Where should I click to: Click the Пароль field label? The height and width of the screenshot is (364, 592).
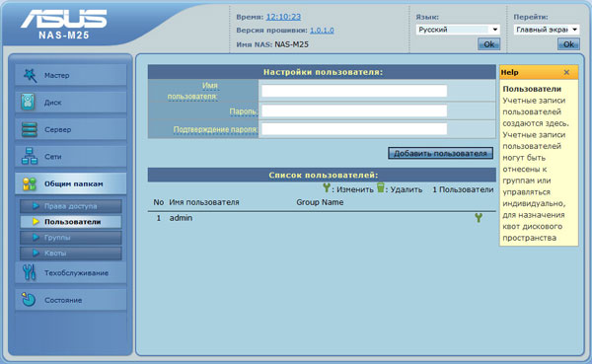(243, 111)
